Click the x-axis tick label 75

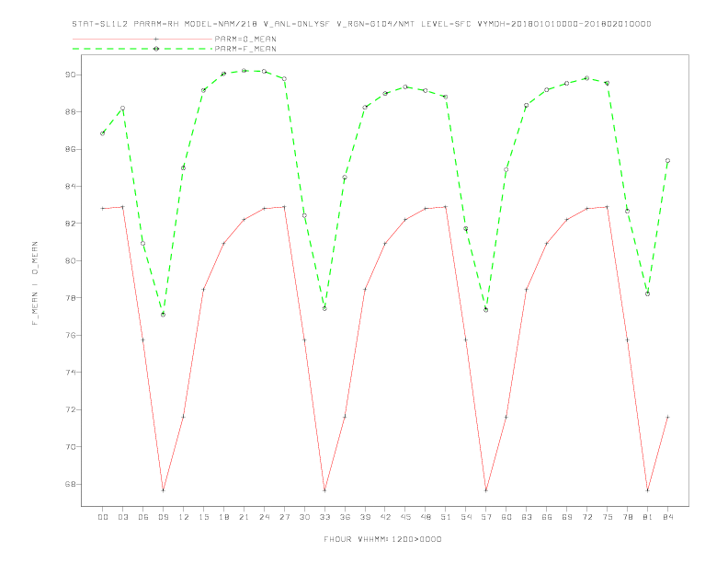(x=608, y=517)
